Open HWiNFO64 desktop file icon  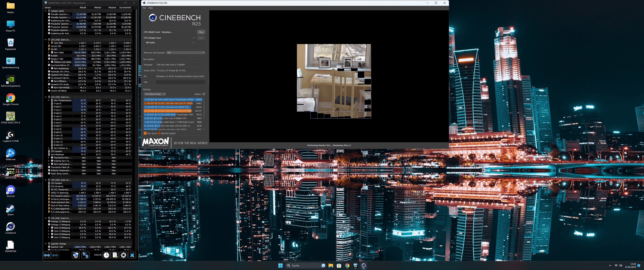(10, 246)
